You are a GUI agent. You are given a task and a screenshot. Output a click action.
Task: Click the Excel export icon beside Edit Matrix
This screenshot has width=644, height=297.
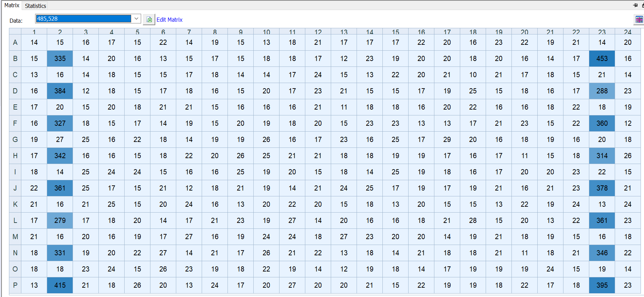149,20
